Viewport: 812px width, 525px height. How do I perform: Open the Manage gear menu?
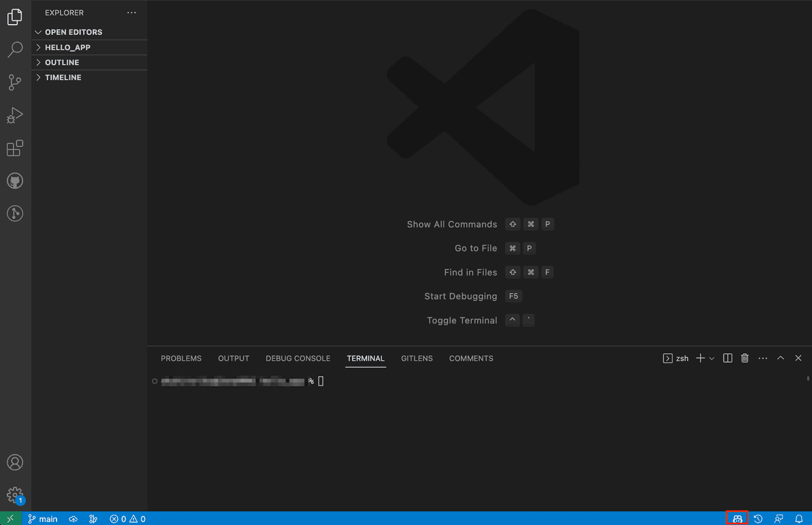(x=15, y=496)
